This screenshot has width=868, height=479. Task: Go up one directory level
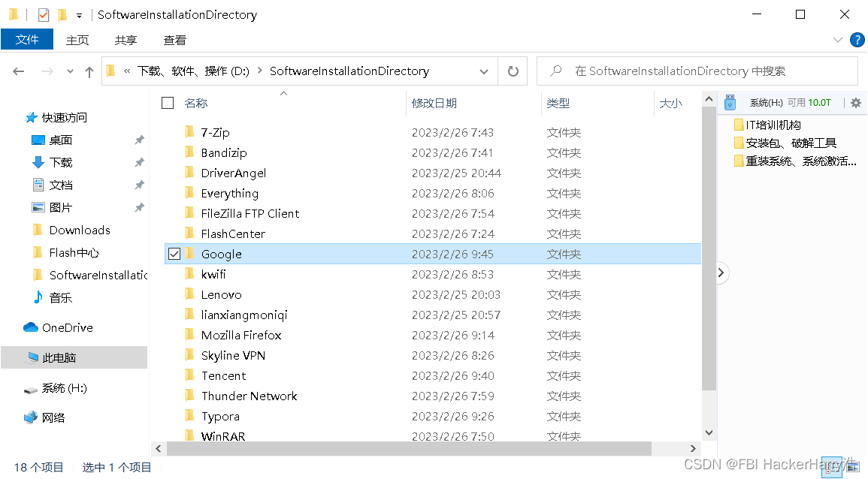click(x=89, y=71)
